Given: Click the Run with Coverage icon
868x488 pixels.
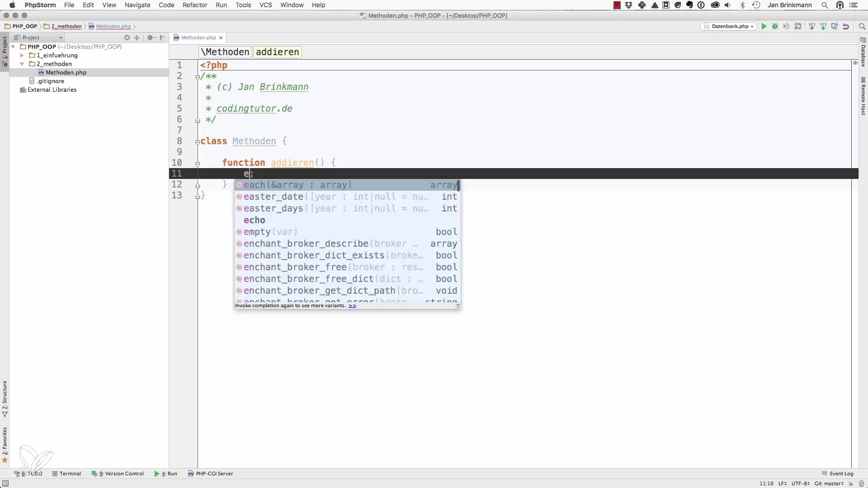Looking at the screenshot, I should 787,27.
